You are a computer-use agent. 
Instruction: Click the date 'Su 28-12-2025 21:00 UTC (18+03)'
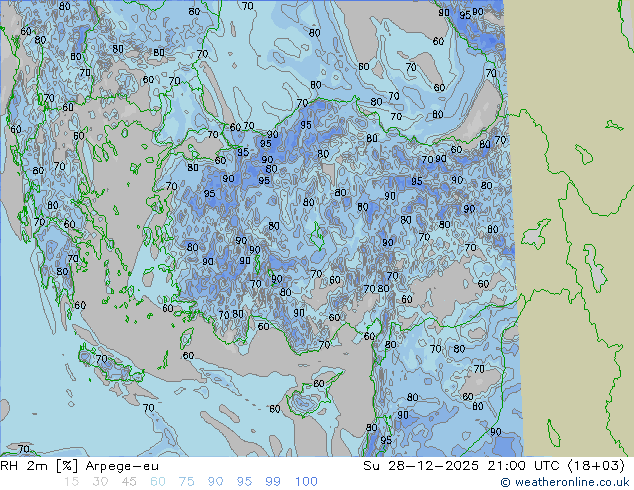click(494, 466)
